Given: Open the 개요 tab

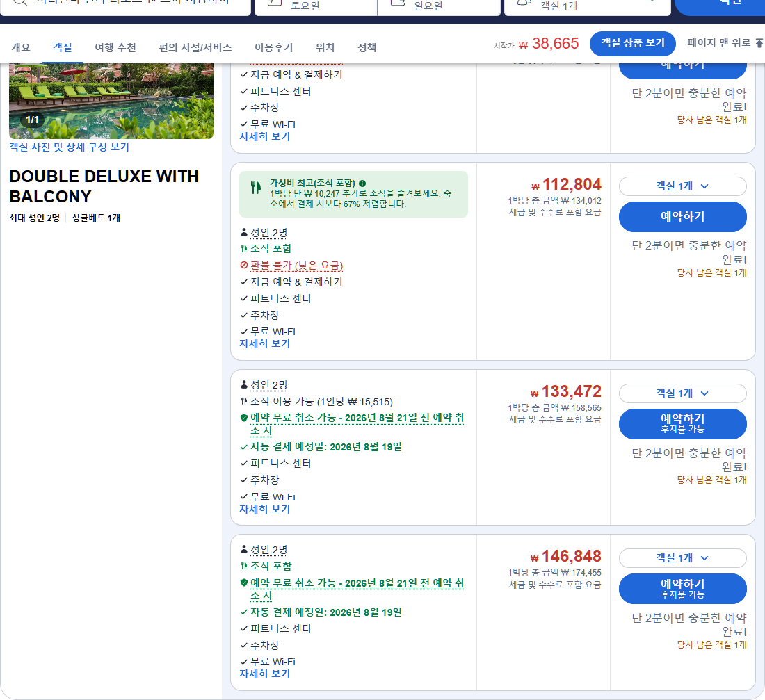Looking at the screenshot, I should pyautogui.click(x=20, y=47).
